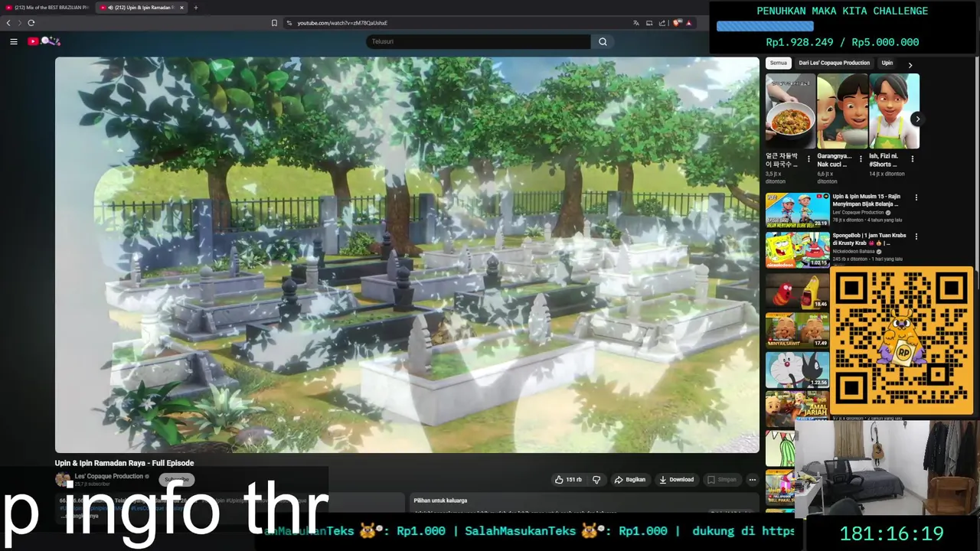The image size is (980, 551).
Task: Select the Semua filter chip
Action: click(779, 63)
